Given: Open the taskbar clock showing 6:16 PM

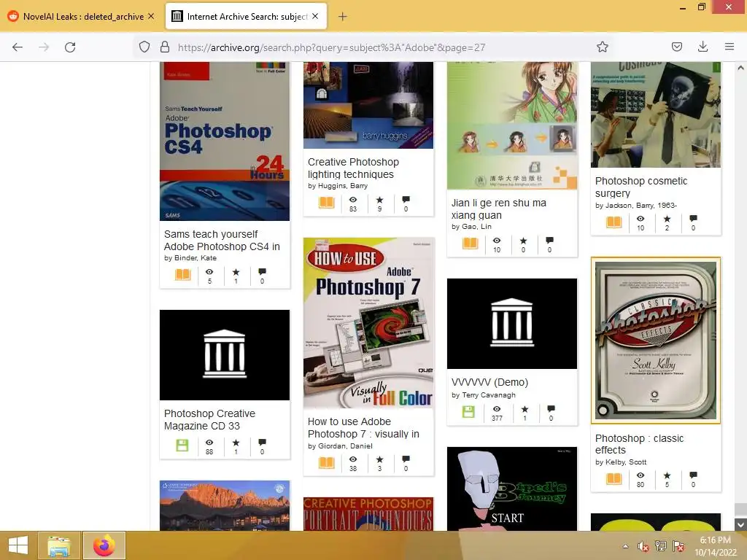Looking at the screenshot, I should click(x=716, y=546).
